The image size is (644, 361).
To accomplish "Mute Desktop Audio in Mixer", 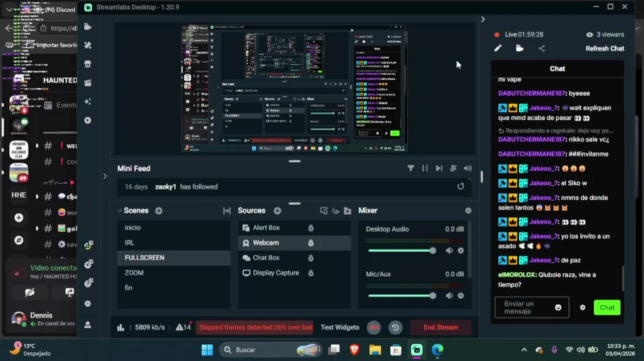I will [x=449, y=251].
